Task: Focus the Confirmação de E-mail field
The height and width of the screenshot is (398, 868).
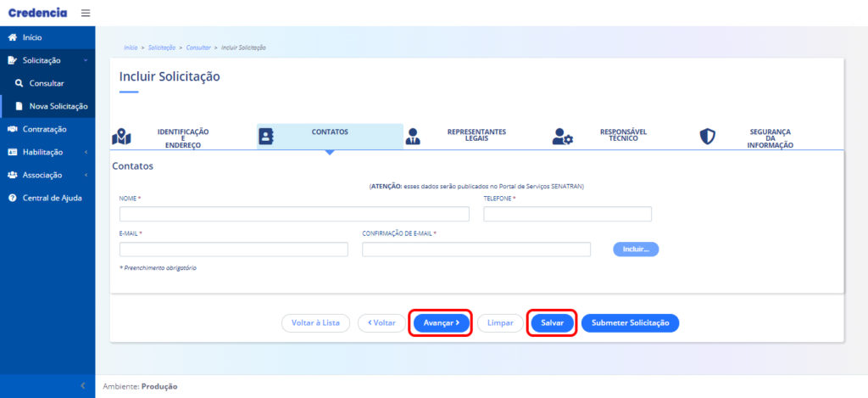Action: (476, 249)
